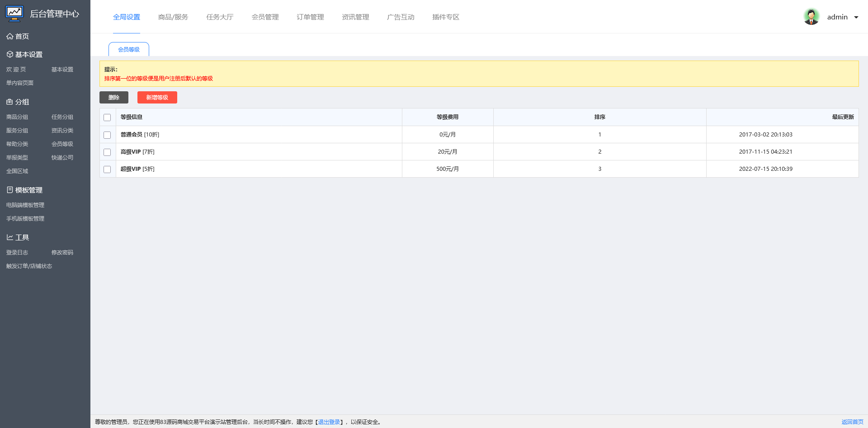Screen dimensions: 868x428
Task: Click the 普通会员 [10折] level name
Action: (140, 135)
